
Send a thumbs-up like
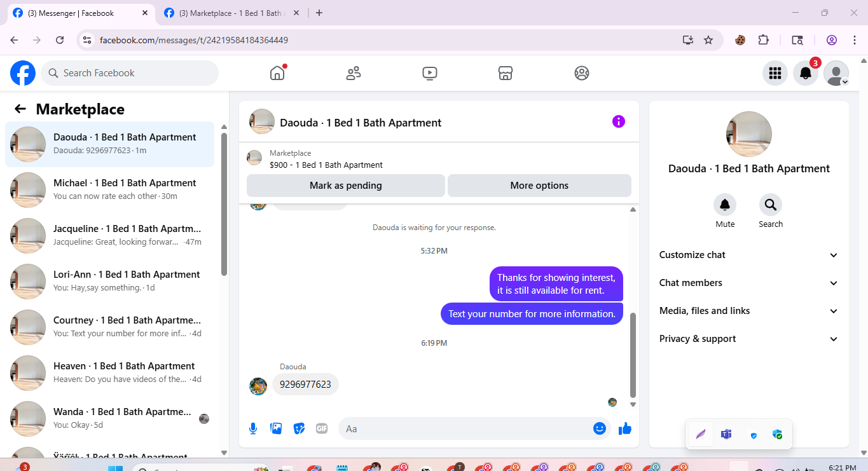tap(625, 428)
